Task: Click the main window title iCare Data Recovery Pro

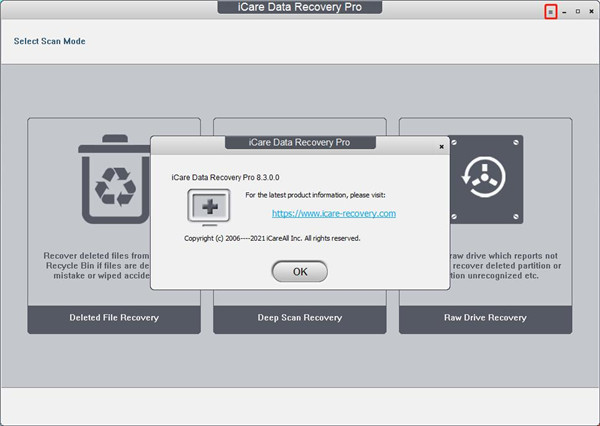Action: pyautogui.click(x=300, y=7)
